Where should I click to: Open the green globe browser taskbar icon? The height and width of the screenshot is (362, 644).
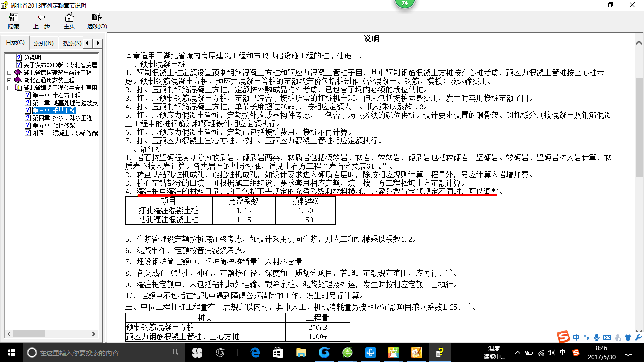tap(347, 352)
